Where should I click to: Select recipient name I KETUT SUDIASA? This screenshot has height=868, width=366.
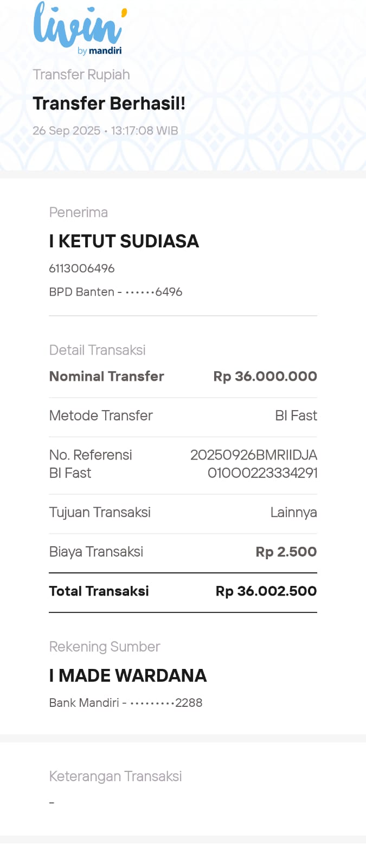tap(124, 241)
